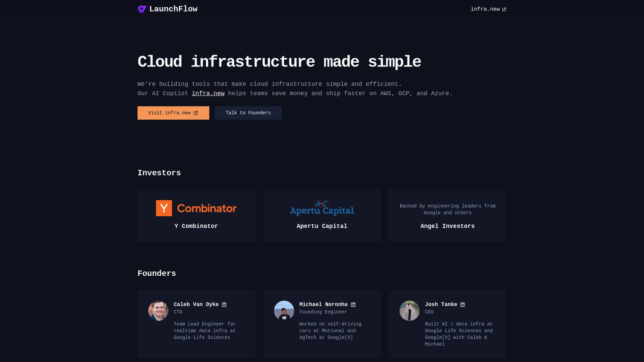Click the Apertu Capital card label
644x362 pixels.
[322, 226]
